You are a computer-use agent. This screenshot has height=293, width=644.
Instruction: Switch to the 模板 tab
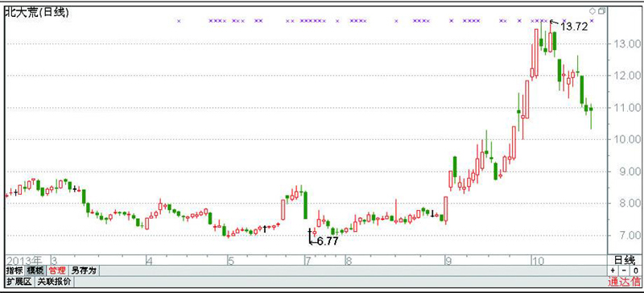35,270
